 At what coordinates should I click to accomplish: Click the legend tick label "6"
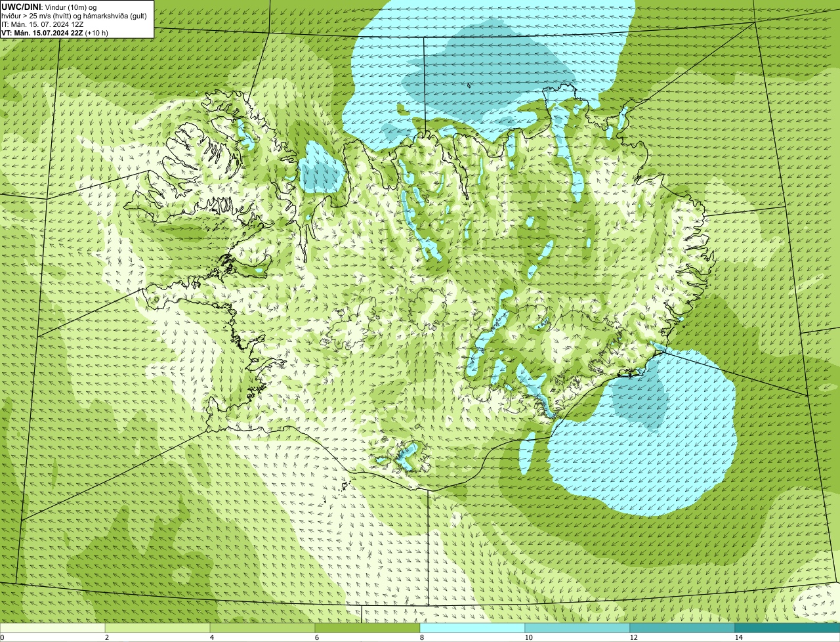(x=316, y=637)
